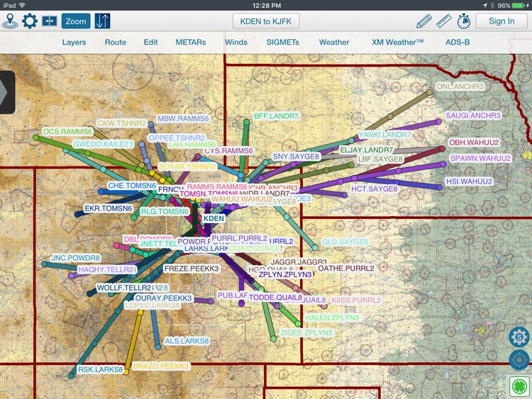532x399 pixels.
Task: Open the METARs menu
Action: tap(191, 43)
